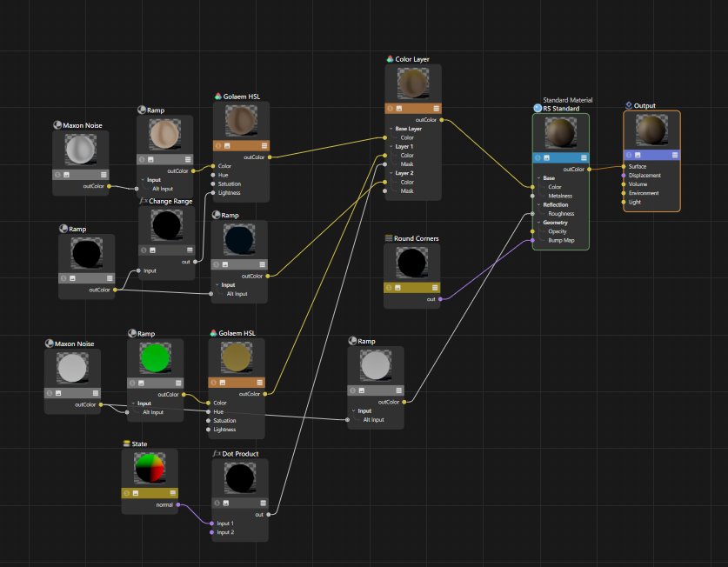Image resolution: width=728 pixels, height=567 pixels.
Task: Click the circle icon on the Output header
Action: [629, 155]
